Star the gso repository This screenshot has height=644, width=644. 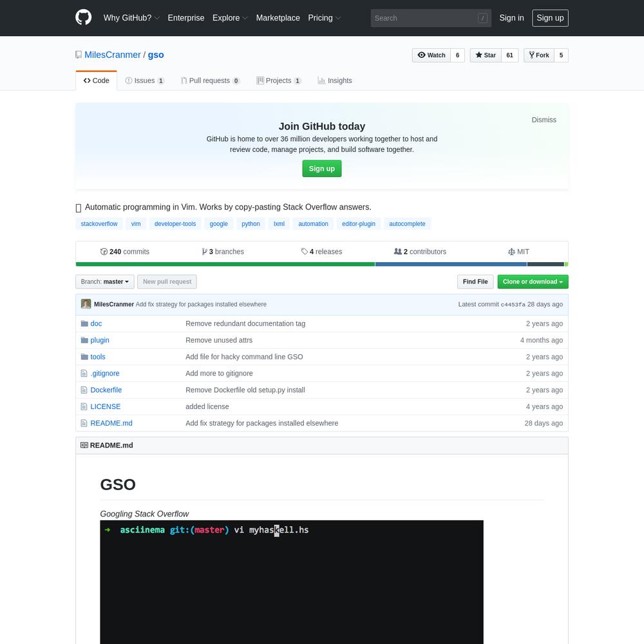486,55
